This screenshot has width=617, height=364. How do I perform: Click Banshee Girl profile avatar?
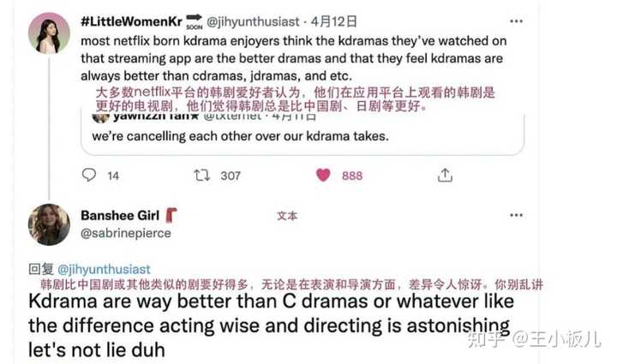point(49,224)
